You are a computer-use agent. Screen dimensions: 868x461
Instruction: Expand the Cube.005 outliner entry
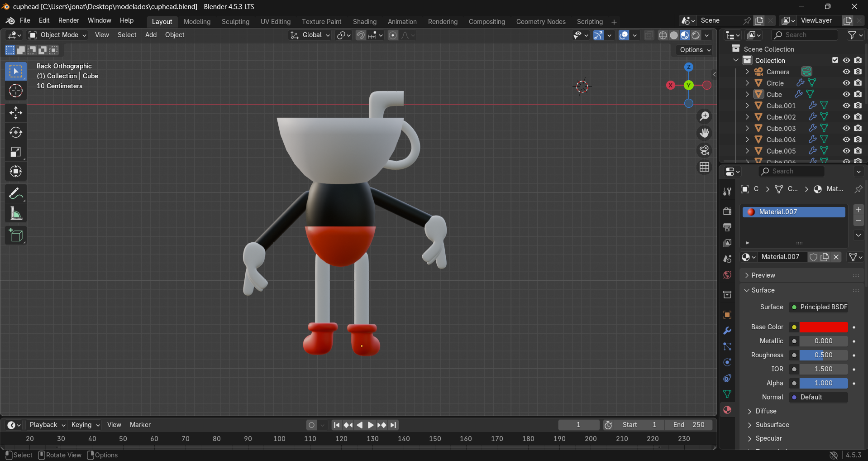(x=746, y=151)
